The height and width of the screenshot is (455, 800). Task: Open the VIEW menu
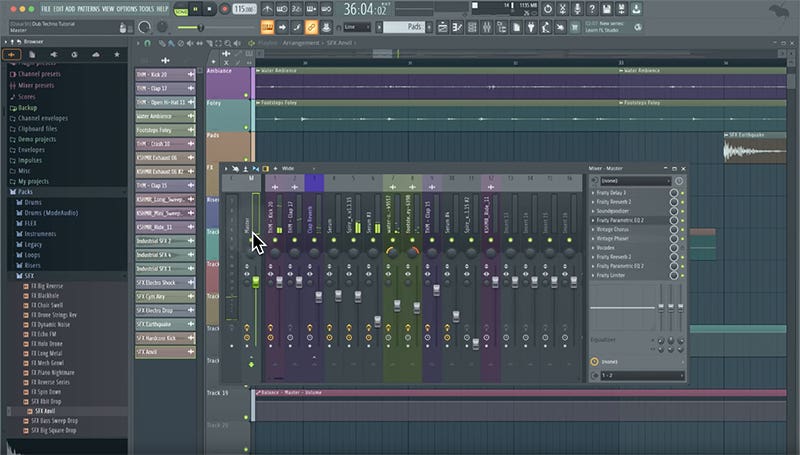pyautogui.click(x=108, y=9)
